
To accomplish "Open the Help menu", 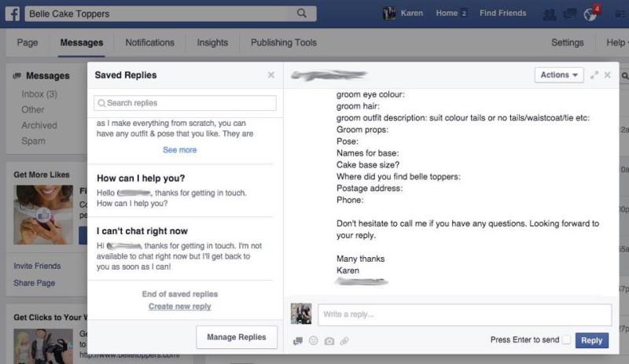I will pyautogui.click(x=616, y=42).
